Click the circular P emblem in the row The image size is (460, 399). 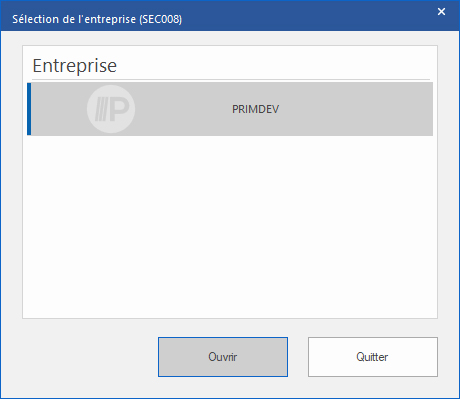pyautogui.click(x=111, y=109)
